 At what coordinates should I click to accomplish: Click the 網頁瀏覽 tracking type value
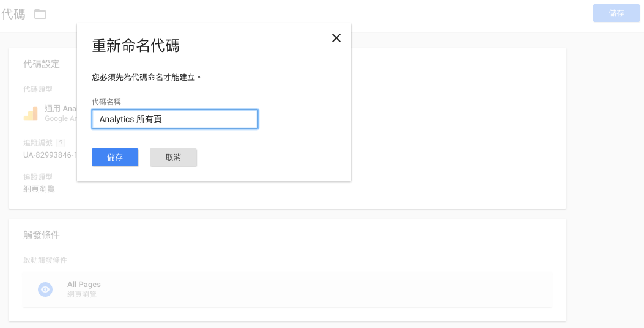tap(39, 189)
